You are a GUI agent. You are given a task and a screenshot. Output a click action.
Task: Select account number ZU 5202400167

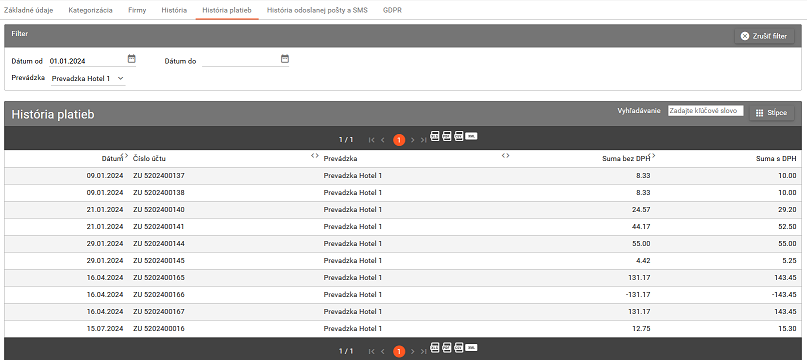coord(159,312)
